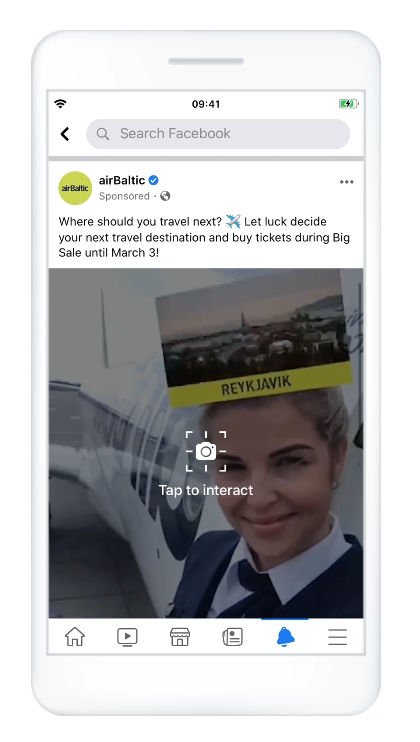Tap the search magnifier icon
Viewport: 420px width, 742px height.
point(103,134)
